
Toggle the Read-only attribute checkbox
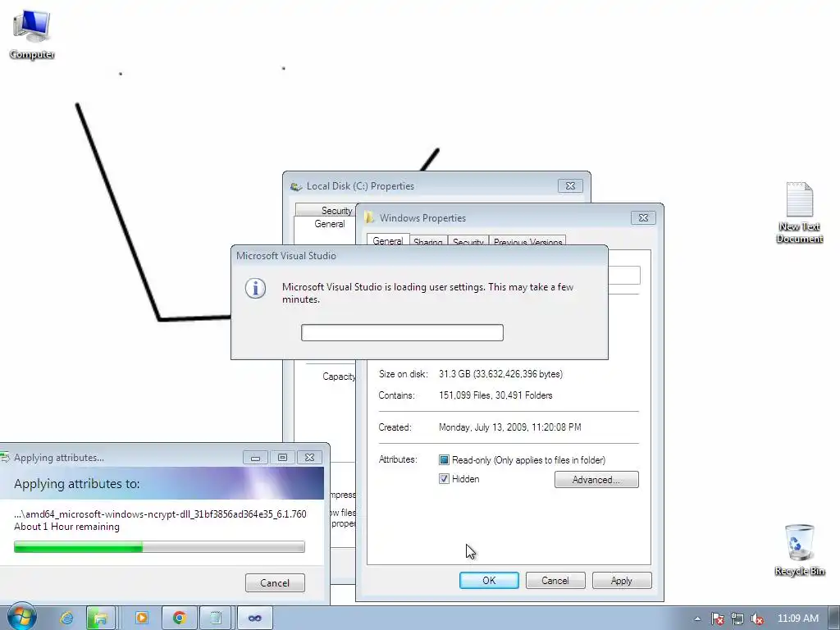444,459
